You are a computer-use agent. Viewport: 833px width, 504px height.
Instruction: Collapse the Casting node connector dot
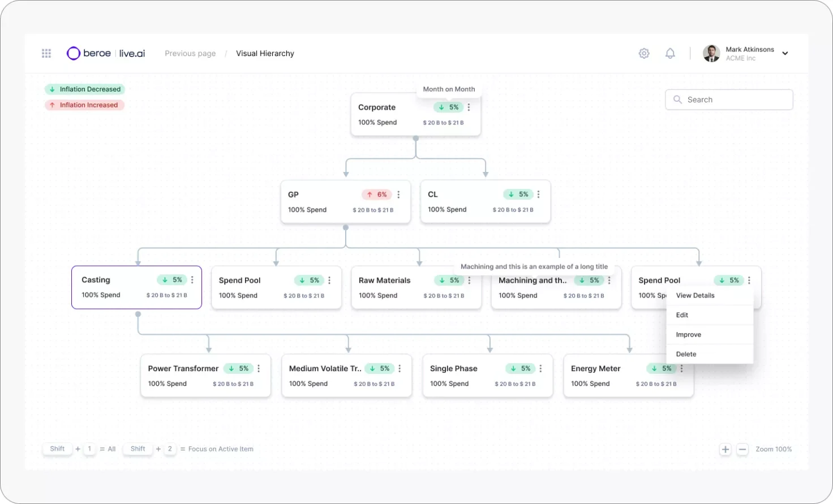pyautogui.click(x=138, y=313)
